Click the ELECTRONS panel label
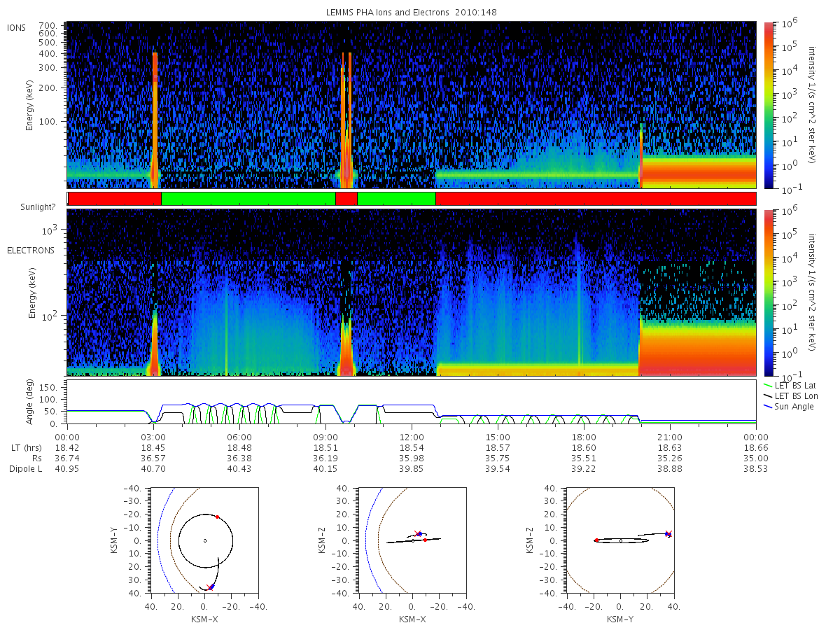The image size is (840, 630). (x=30, y=250)
